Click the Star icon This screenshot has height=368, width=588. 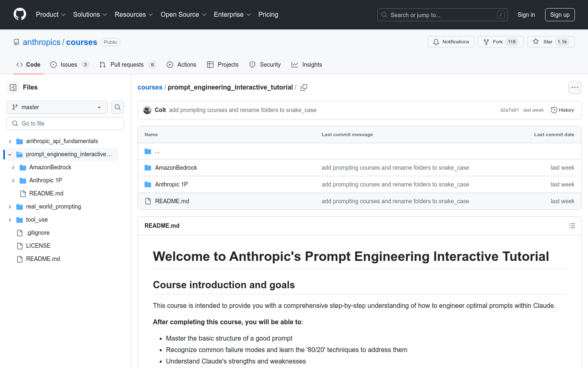536,41
